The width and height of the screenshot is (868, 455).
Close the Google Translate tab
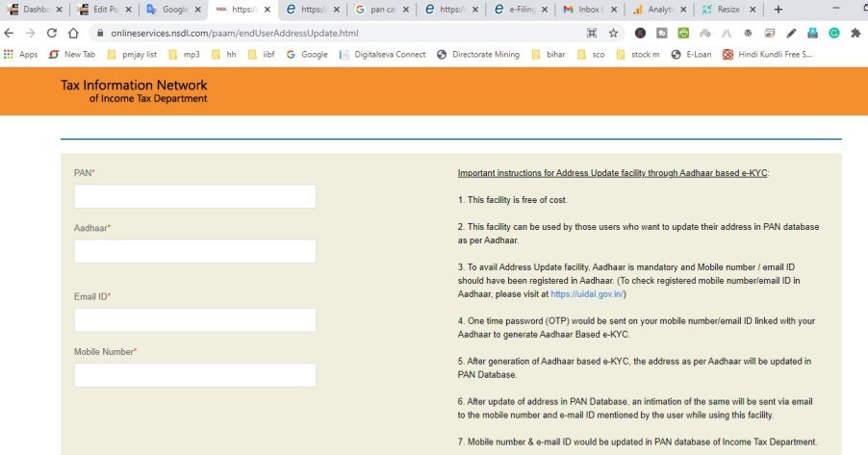(x=197, y=10)
